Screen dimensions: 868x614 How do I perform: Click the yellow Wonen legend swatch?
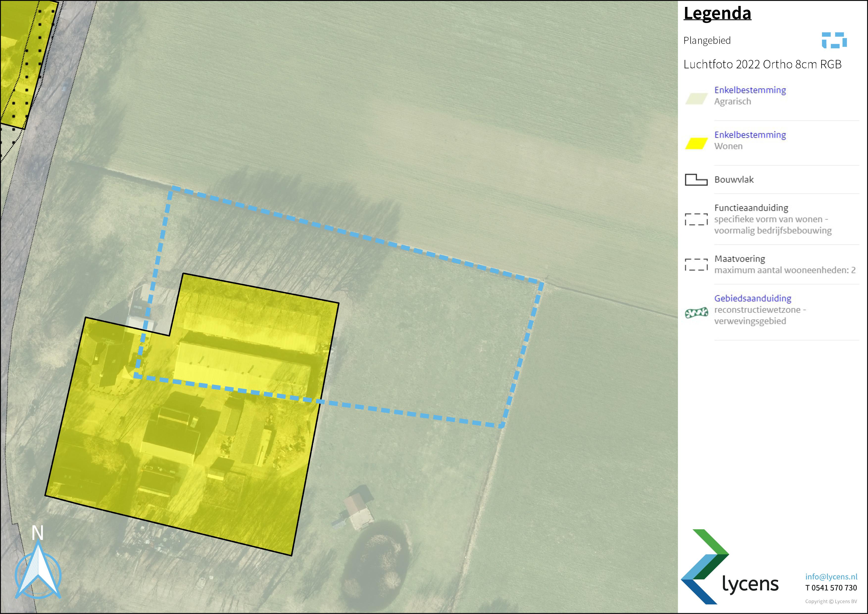(x=696, y=144)
